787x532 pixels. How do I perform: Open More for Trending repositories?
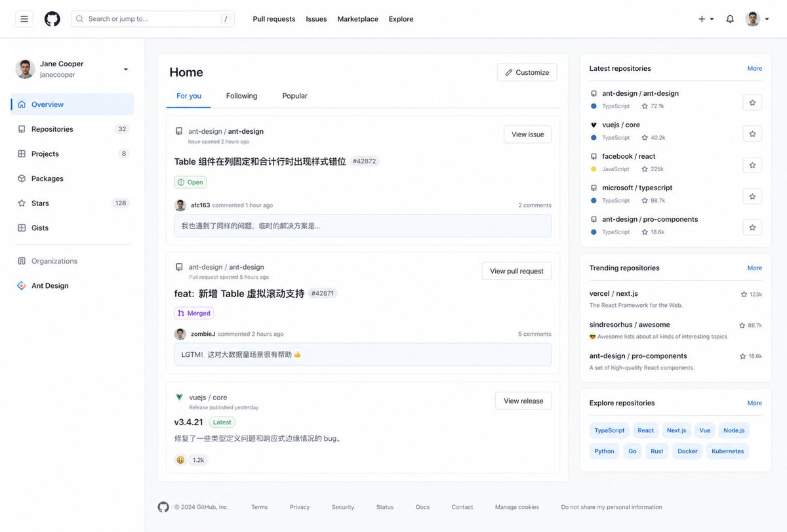pyautogui.click(x=755, y=268)
